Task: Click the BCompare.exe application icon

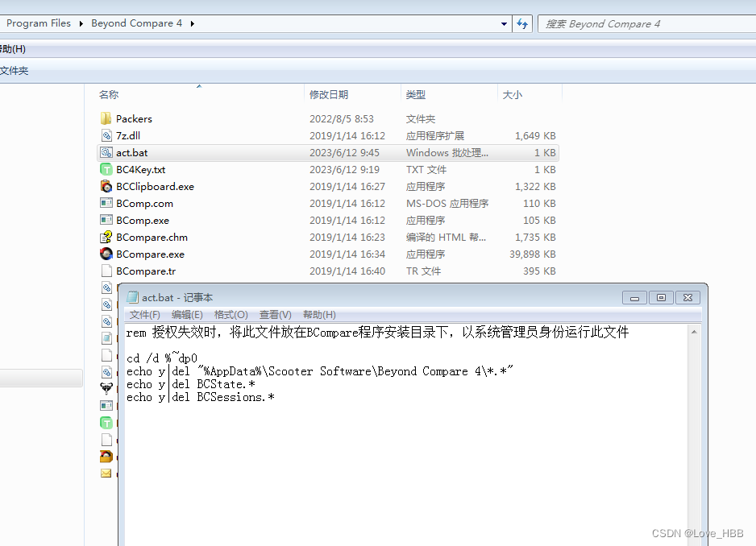Action: pyautogui.click(x=106, y=254)
